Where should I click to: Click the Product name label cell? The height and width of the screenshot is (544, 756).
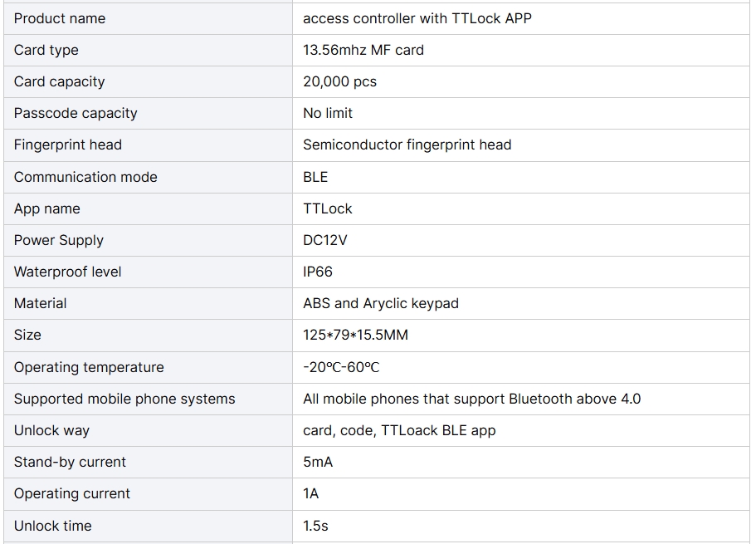[x=148, y=18]
